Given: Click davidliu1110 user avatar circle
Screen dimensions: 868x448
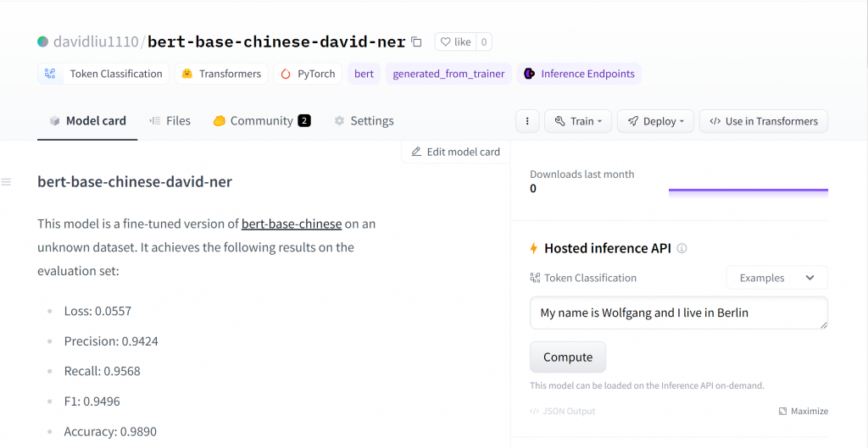Looking at the screenshot, I should point(42,41).
